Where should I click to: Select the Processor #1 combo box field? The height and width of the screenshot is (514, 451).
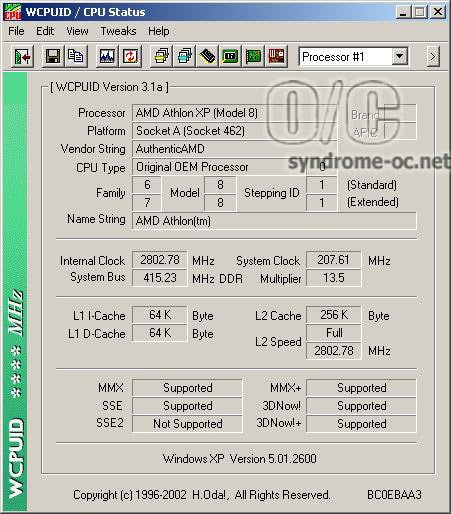click(x=353, y=57)
